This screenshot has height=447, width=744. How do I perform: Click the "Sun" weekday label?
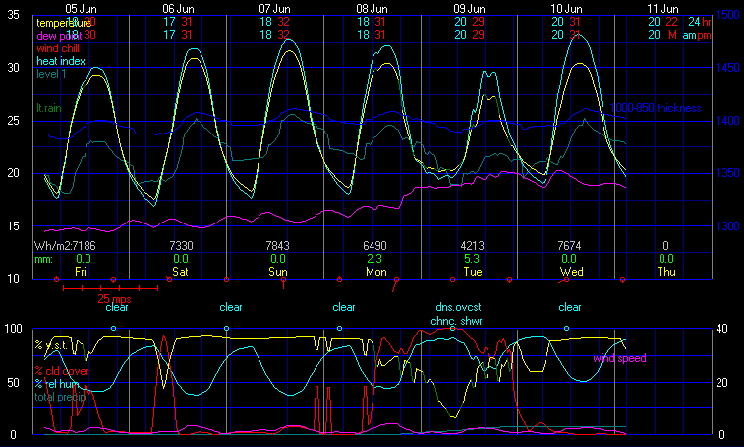[278, 271]
